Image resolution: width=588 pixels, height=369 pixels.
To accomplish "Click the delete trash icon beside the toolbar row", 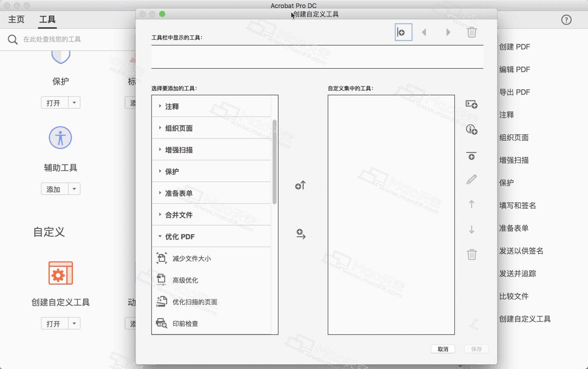I will pyautogui.click(x=472, y=32).
